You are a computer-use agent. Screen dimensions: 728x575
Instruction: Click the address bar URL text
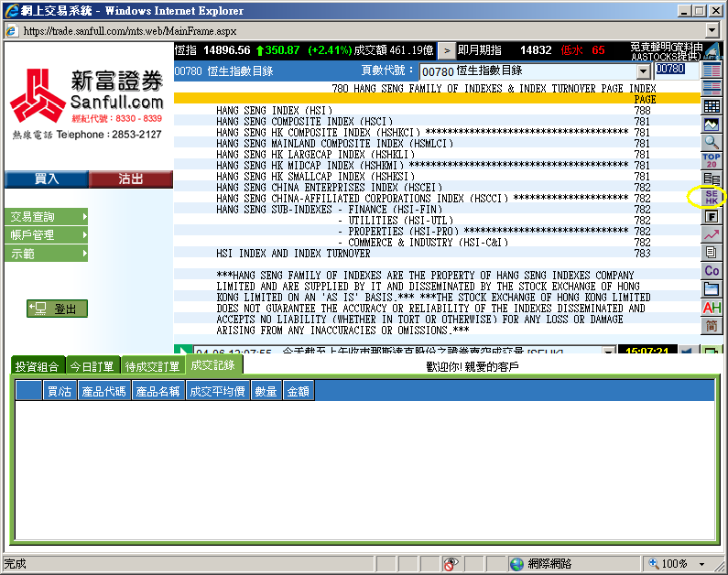point(130,31)
